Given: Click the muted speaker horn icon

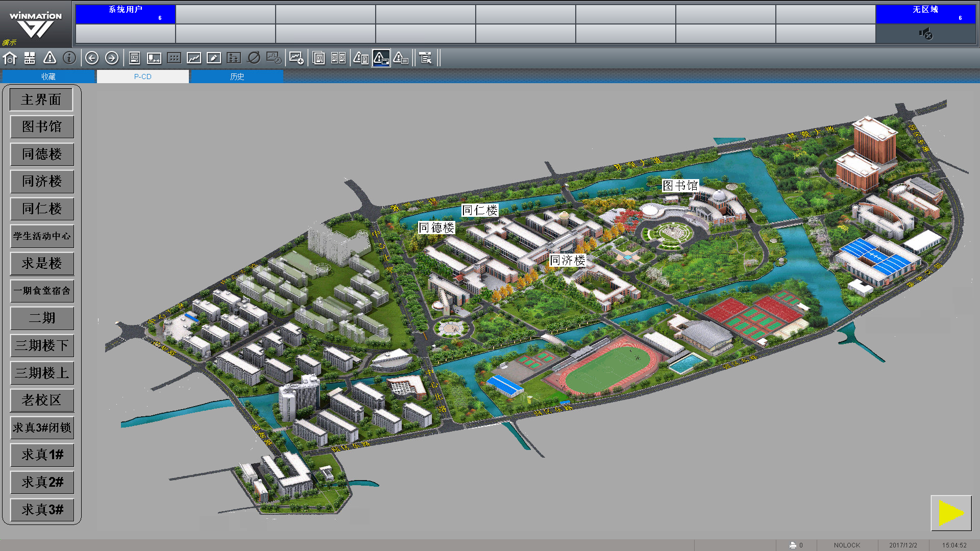Looking at the screenshot, I should click(x=925, y=34).
